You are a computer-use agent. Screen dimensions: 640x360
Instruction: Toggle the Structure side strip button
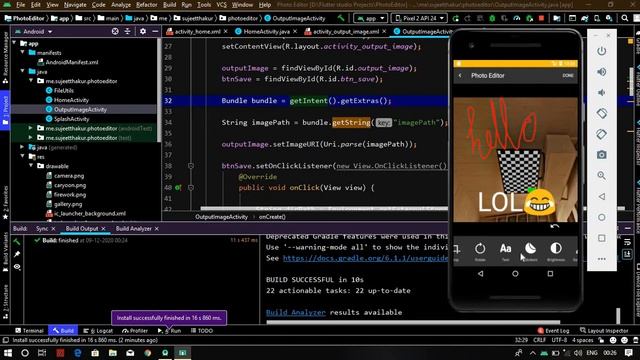tap(5, 302)
